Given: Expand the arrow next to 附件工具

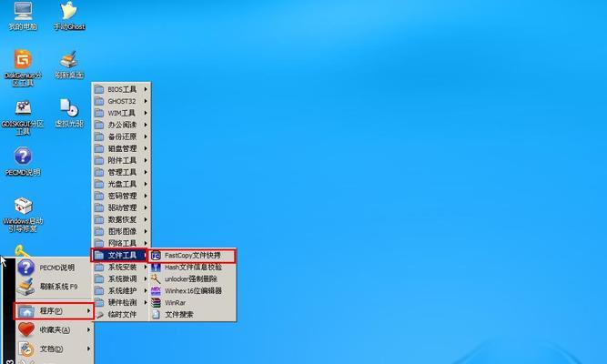Looking at the screenshot, I should tap(146, 160).
